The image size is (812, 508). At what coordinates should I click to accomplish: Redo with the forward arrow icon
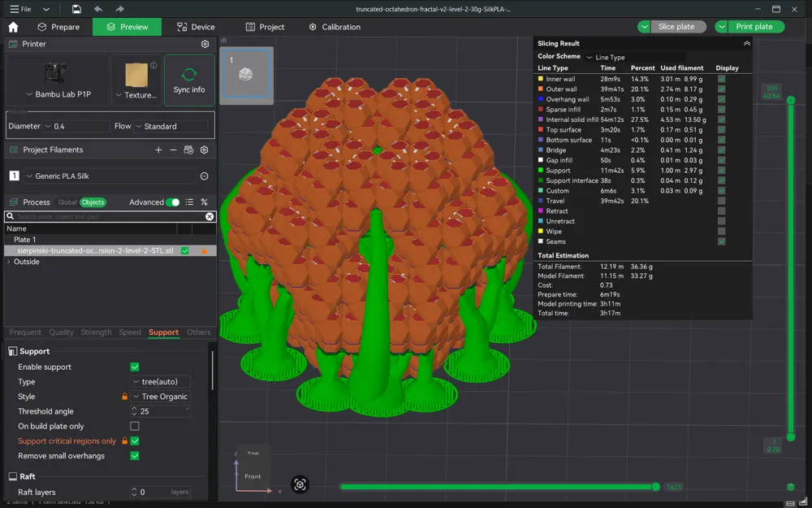click(x=119, y=9)
